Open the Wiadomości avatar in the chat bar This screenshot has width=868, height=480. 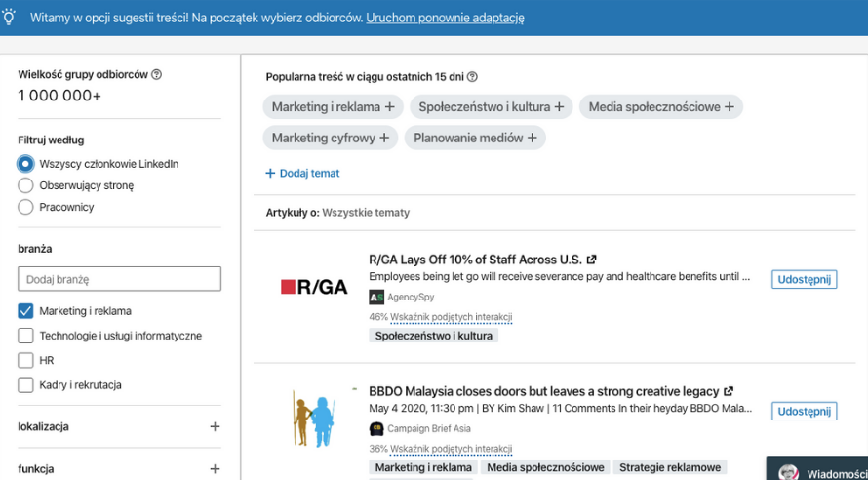789,473
